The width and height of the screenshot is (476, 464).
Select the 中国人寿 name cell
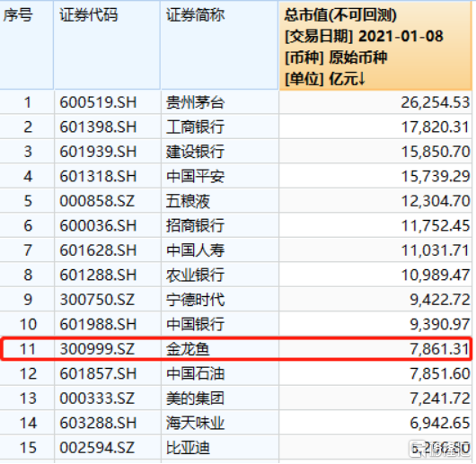point(220,250)
